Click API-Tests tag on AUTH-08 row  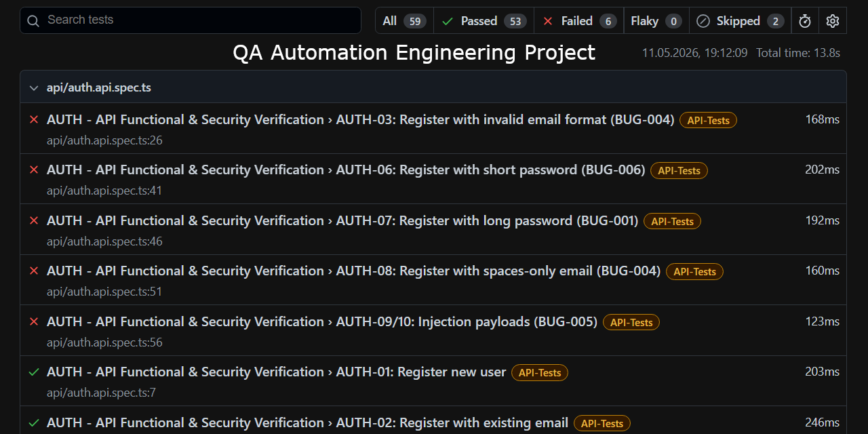(x=694, y=272)
